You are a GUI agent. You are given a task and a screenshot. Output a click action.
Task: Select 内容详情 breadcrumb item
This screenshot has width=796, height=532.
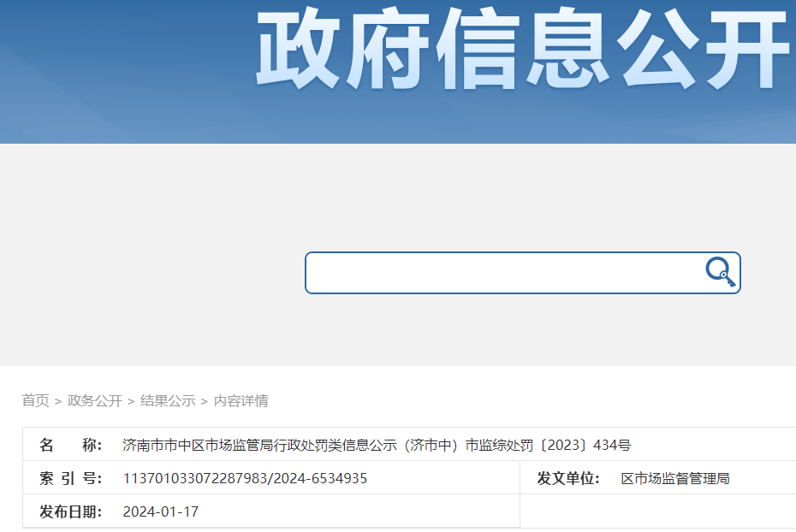(241, 400)
